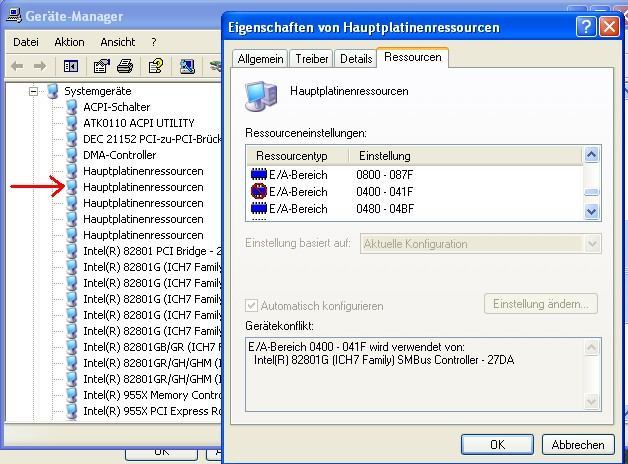628x464 pixels.
Task: Click the chip icon beside 0800 - 087F
Action: (259, 175)
